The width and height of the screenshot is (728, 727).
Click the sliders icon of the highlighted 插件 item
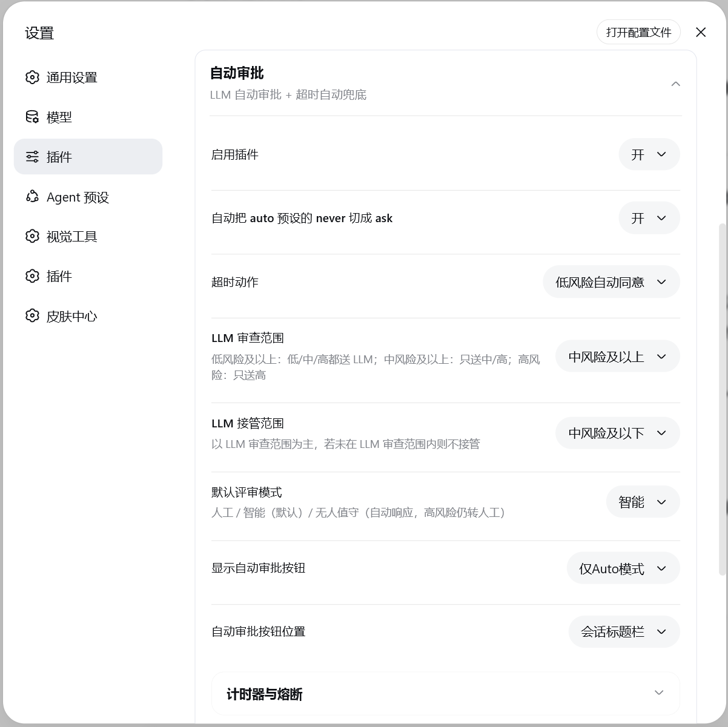pos(32,157)
